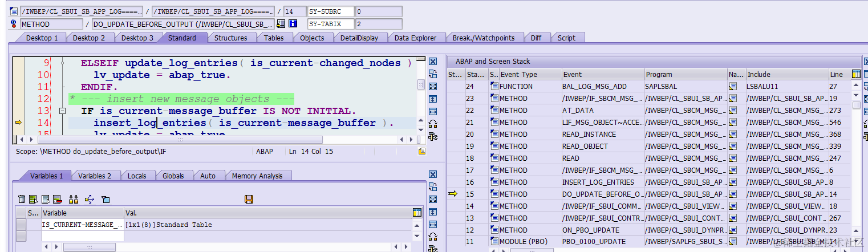The height and width of the screenshot is (252, 868).
Task: Click navigate icon in BAL_LOG_MSG_ADD row
Action: click(x=733, y=86)
